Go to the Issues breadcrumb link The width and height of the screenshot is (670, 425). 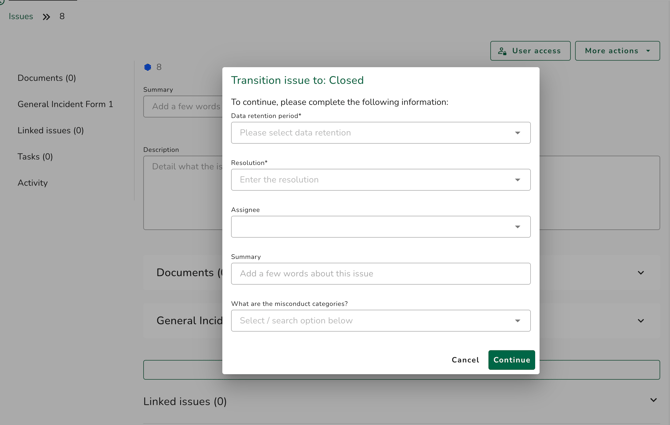pyautogui.click(x=21, y=17)
